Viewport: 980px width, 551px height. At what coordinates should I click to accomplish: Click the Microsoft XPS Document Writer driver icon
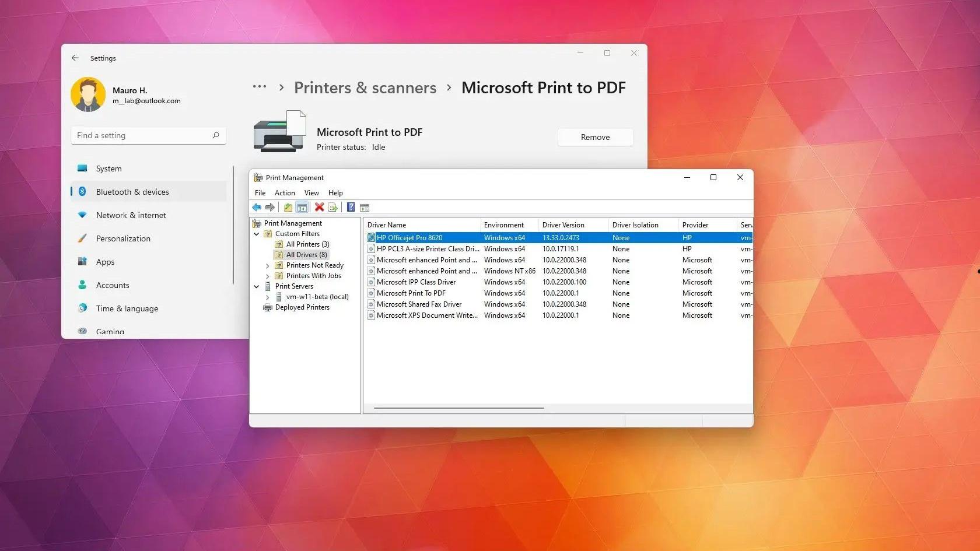(371, 315)
